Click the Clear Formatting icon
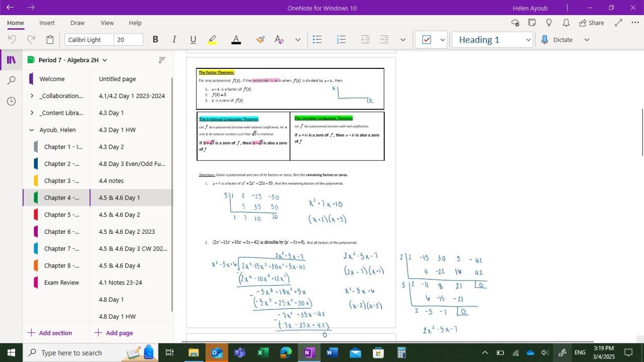The height and width of the screenshot is (362, 644). (279, 40)
